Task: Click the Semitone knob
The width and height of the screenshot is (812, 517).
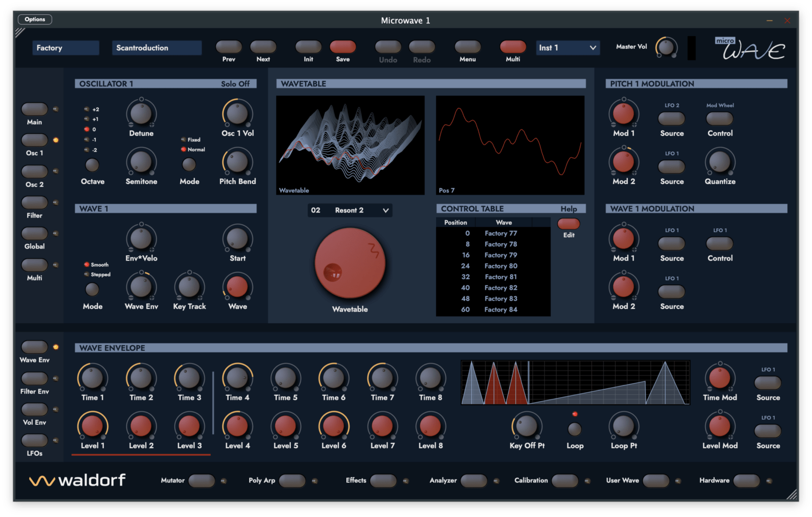Action: pyautogui.click(x=141, y=162)
